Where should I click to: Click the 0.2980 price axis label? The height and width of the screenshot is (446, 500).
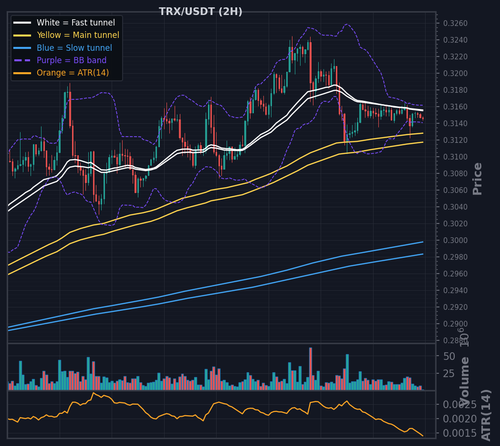coord(455,257)
